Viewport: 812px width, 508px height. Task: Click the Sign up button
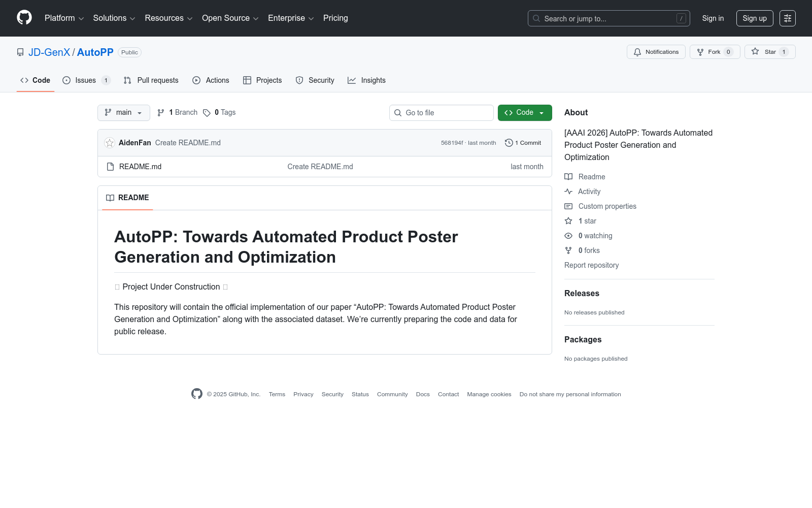coord(755,18)
